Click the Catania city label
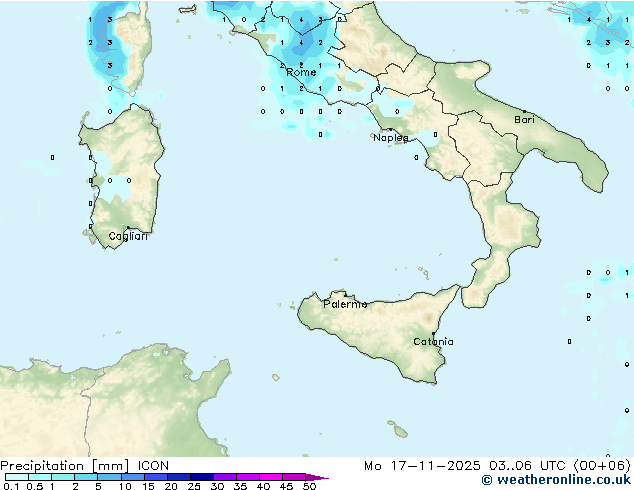 433,342
